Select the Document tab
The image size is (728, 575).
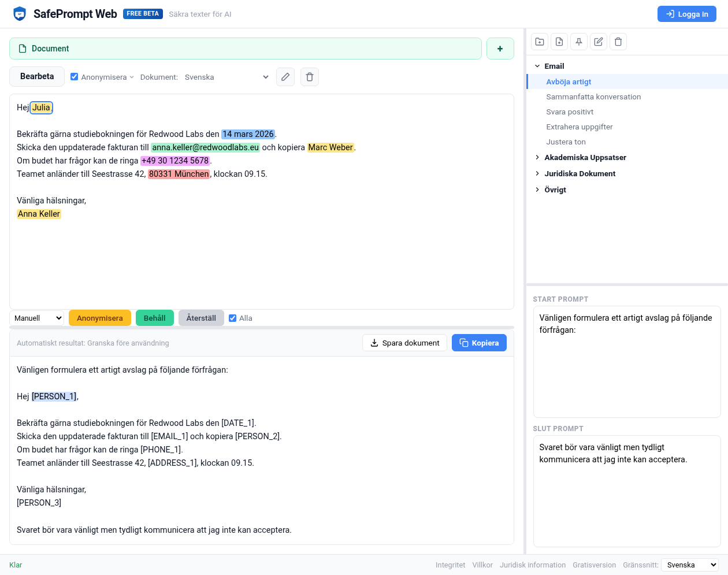pyautogui.click(x=245, y=49)
